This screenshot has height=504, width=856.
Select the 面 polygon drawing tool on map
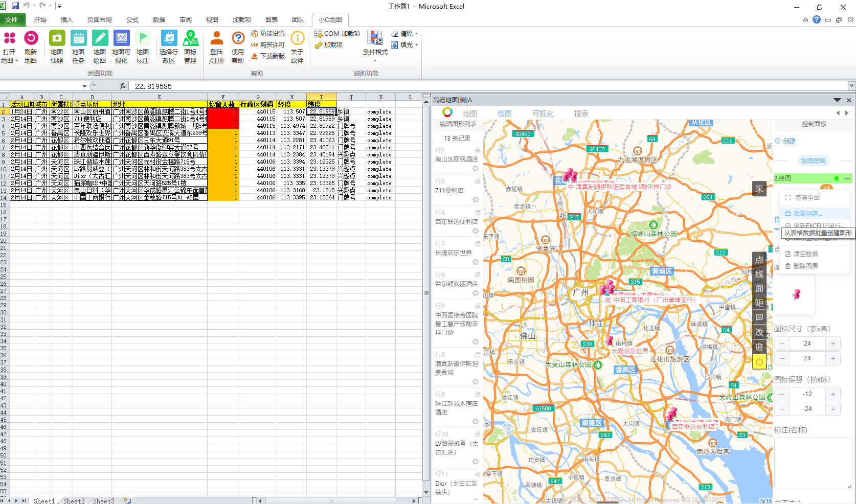[x=759, y=288]
